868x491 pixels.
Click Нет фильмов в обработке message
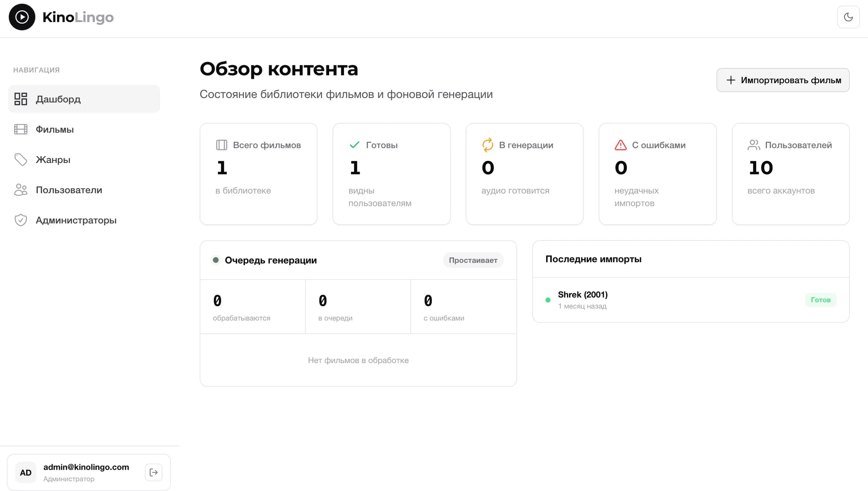click(x=358, y=360)
